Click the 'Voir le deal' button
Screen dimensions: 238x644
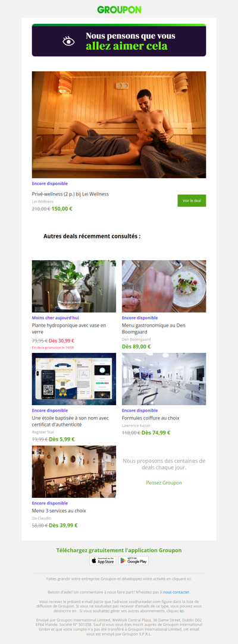pos(192,200)
